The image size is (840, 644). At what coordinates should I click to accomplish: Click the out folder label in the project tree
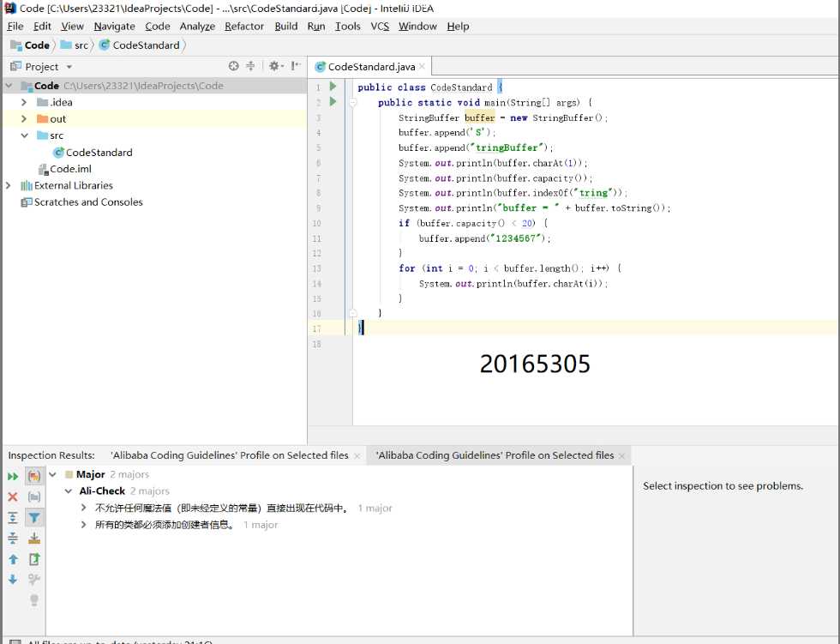pos(58,119)
